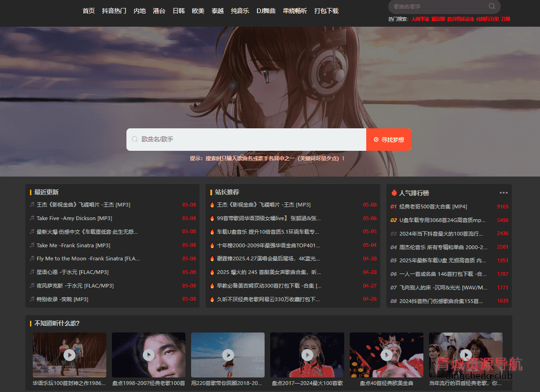Click hot search term 刀郎

[x=505, y=19]
